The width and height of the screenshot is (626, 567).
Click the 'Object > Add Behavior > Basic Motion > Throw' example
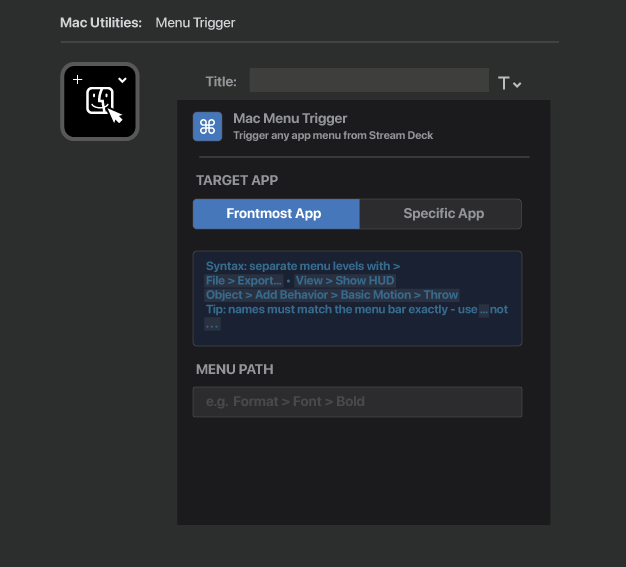coord(332,295)
